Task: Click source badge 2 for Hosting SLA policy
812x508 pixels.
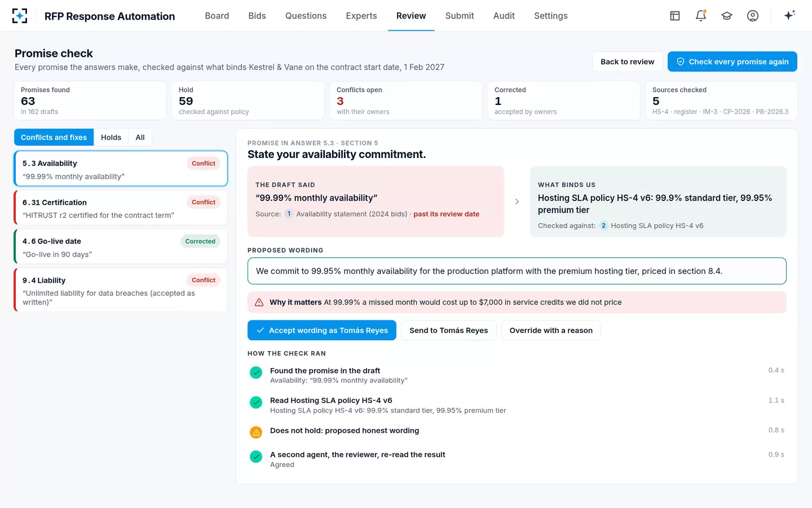Action: (x=603, y=226)
